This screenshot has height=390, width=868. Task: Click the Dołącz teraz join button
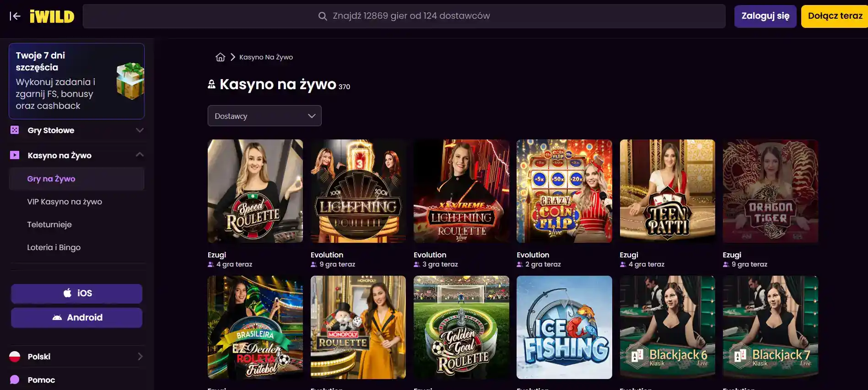pos(835,16)
